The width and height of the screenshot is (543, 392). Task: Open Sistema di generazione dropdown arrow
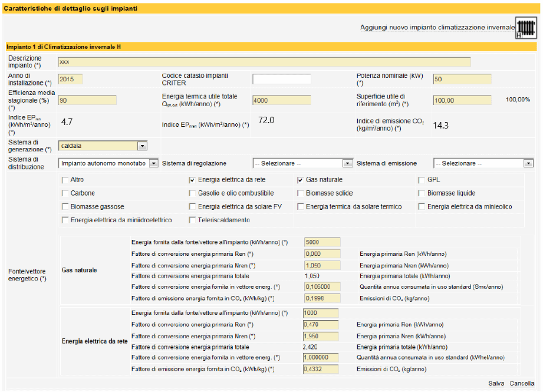pos(142,146)
